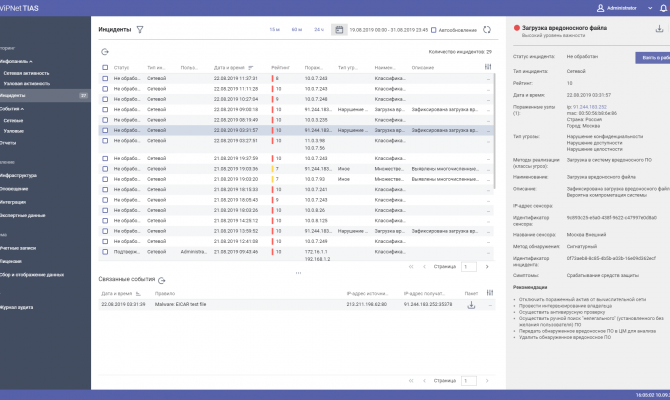Open row menu for incident at 21.08.2019 13:59:52
The height and width of the screenshot is (400, 670).
(488, 231)
